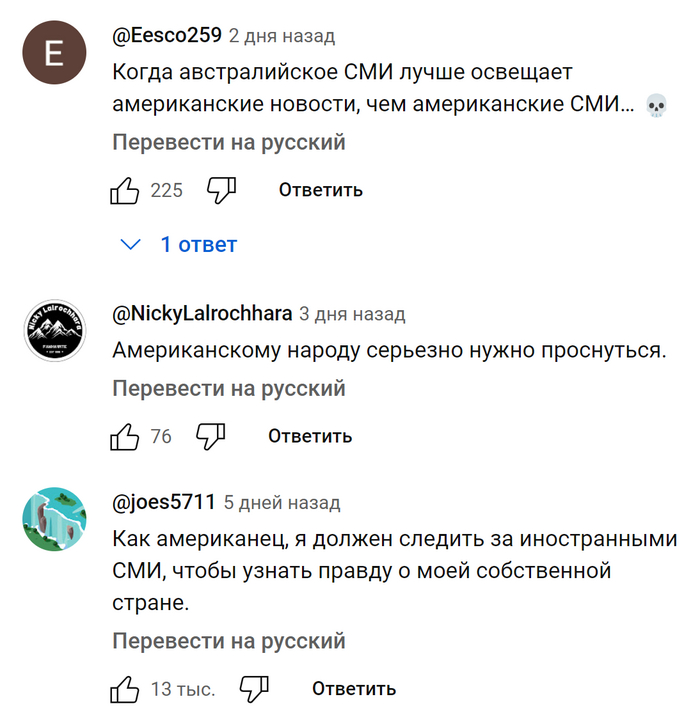The image size is (700, 706).
Task: Dislike the comment by @joes5711
Action: click(254, 689)
